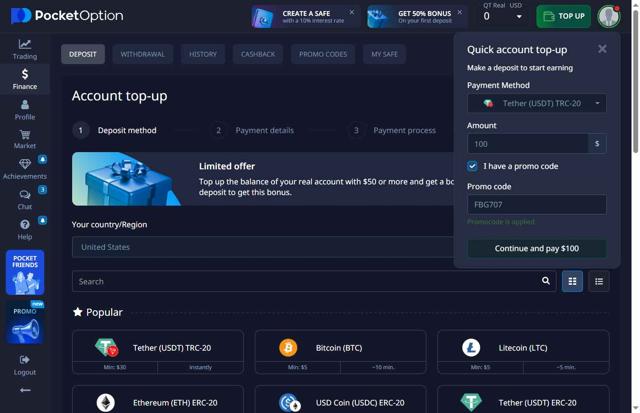Close the Quick account top-up panel

point(602,49)
